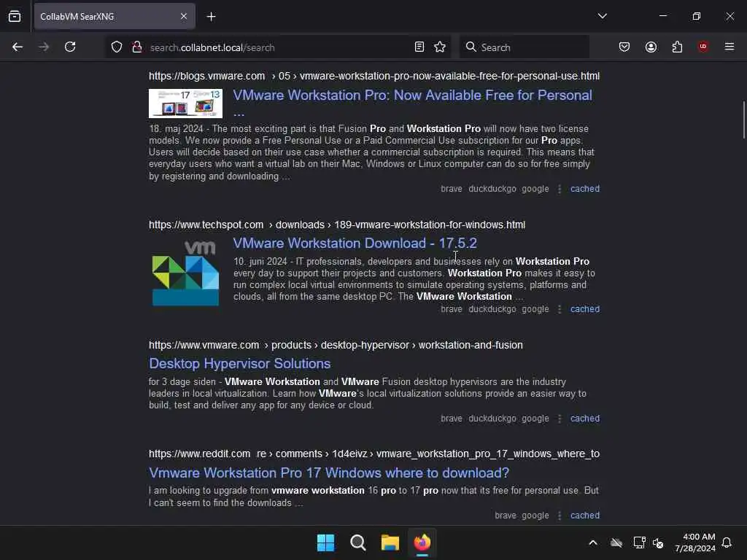This screenshot has height=560, width=747.
Task: Open muted volume tray icon
Action: pos(658,542)
